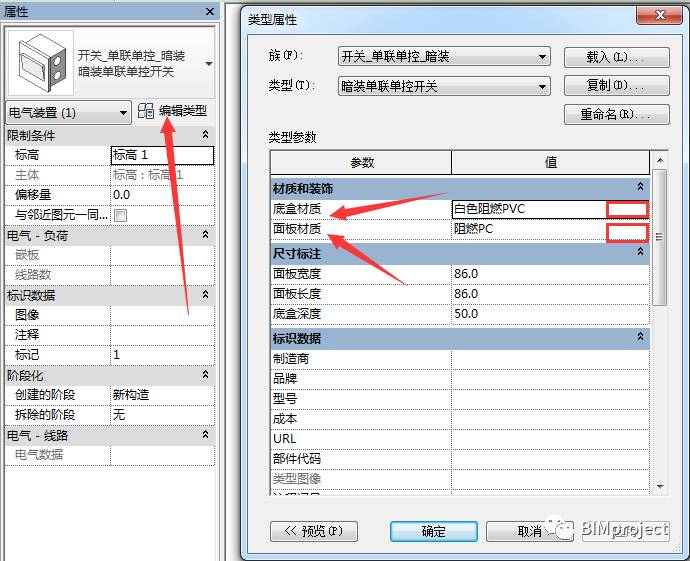
Task: Close the 类型属性 dialog
Action: click(660, 16)
